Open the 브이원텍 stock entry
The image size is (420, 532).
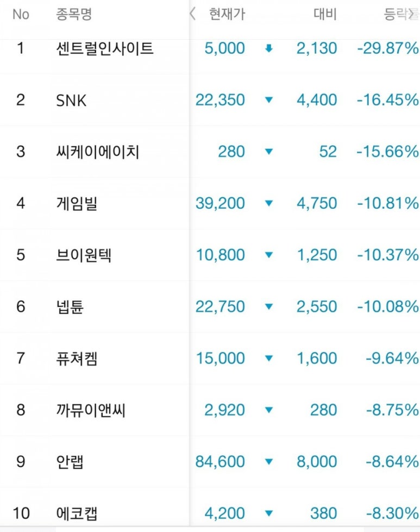(x=84, y=255)
